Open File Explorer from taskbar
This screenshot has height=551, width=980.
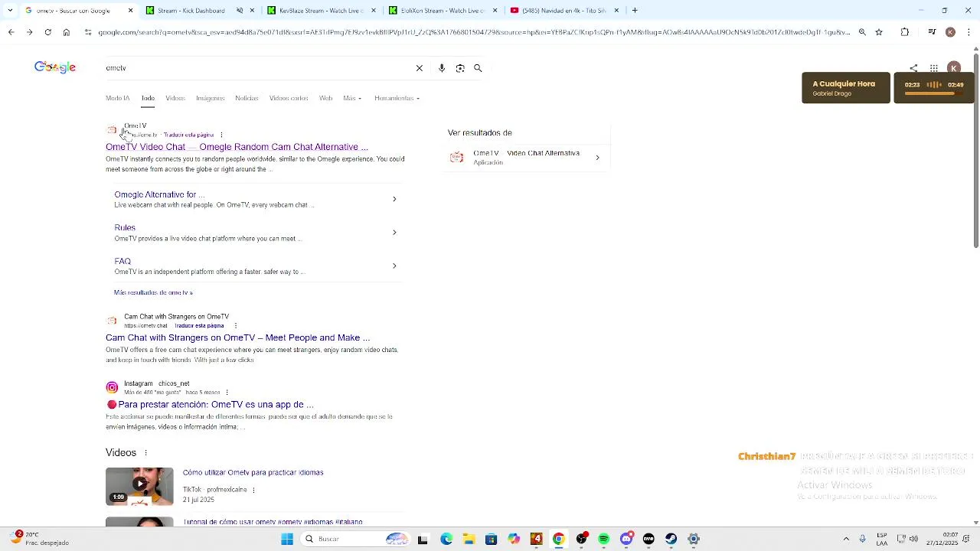click(469, 539)
